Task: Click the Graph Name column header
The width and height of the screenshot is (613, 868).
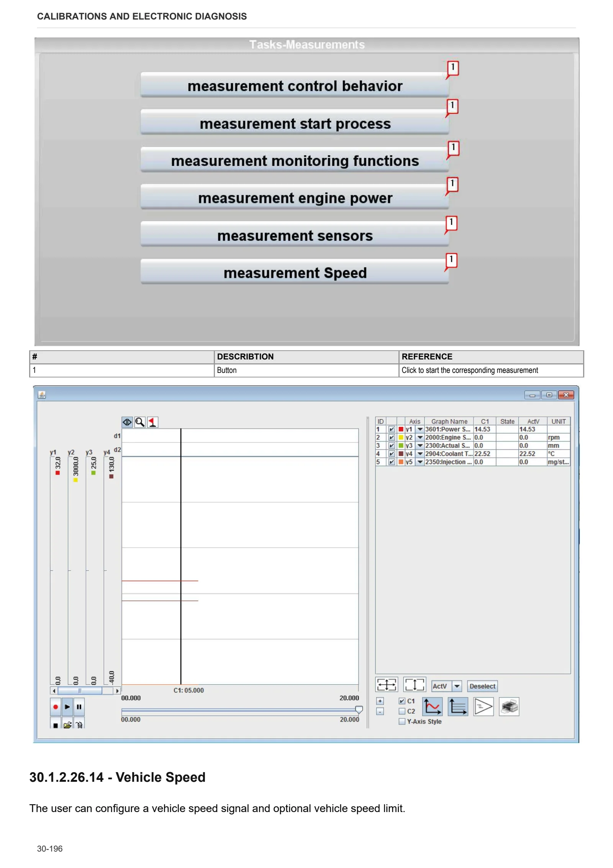Action: pyautogui.click(x=449, y=422)
